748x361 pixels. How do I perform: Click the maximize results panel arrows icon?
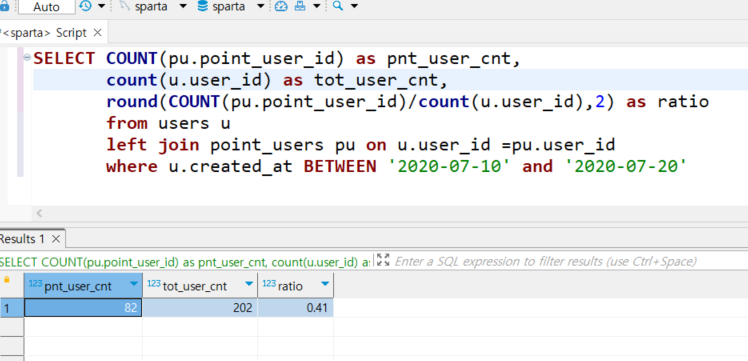[383, 260]
